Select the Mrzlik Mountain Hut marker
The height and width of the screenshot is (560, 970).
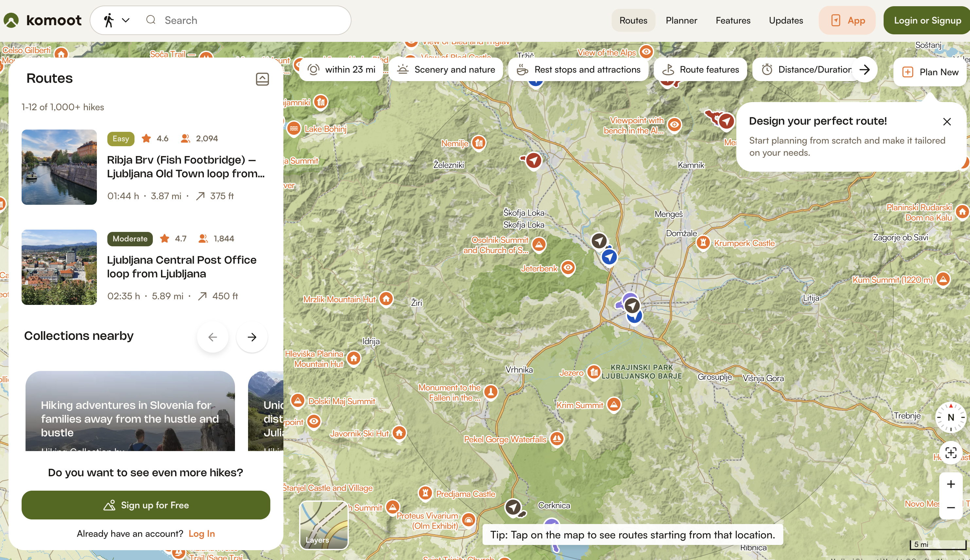[x=386, y=299]
